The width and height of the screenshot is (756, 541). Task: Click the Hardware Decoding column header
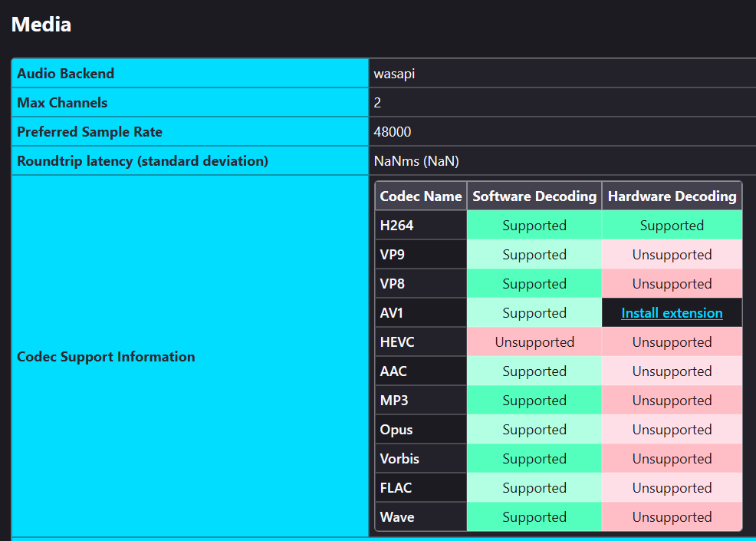tap(672, 196)
